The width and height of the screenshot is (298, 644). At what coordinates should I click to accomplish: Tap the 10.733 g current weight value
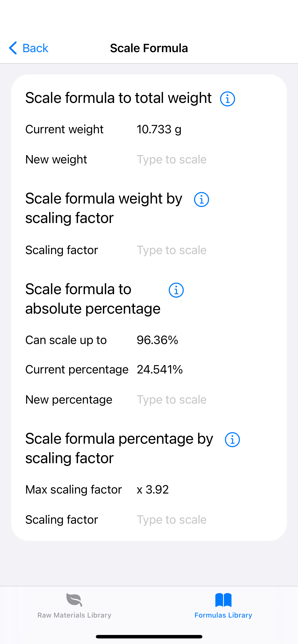tap(159, 130)
